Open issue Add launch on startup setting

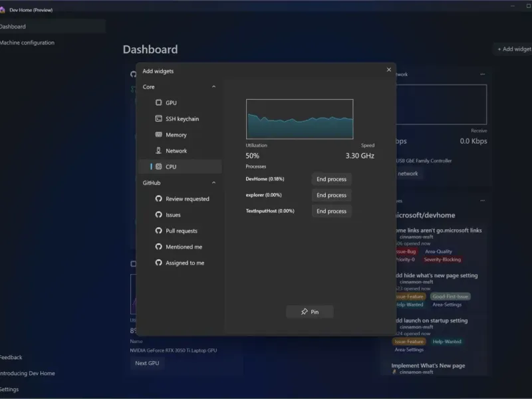tap(432, 321)
